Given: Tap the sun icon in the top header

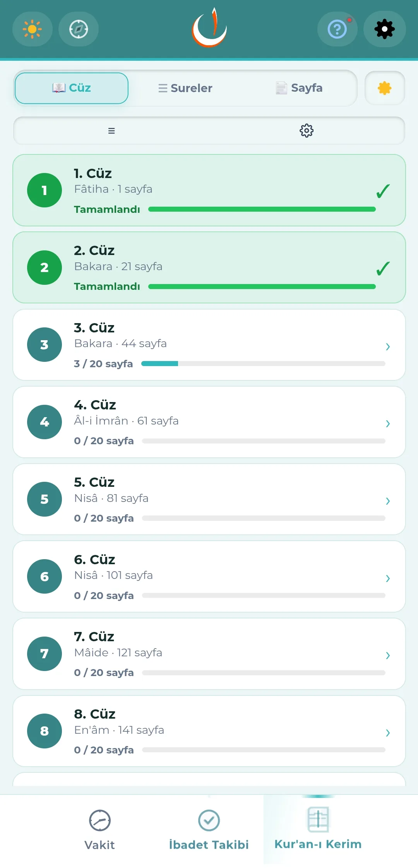Looking at the screenshot, I should [33, 29].
